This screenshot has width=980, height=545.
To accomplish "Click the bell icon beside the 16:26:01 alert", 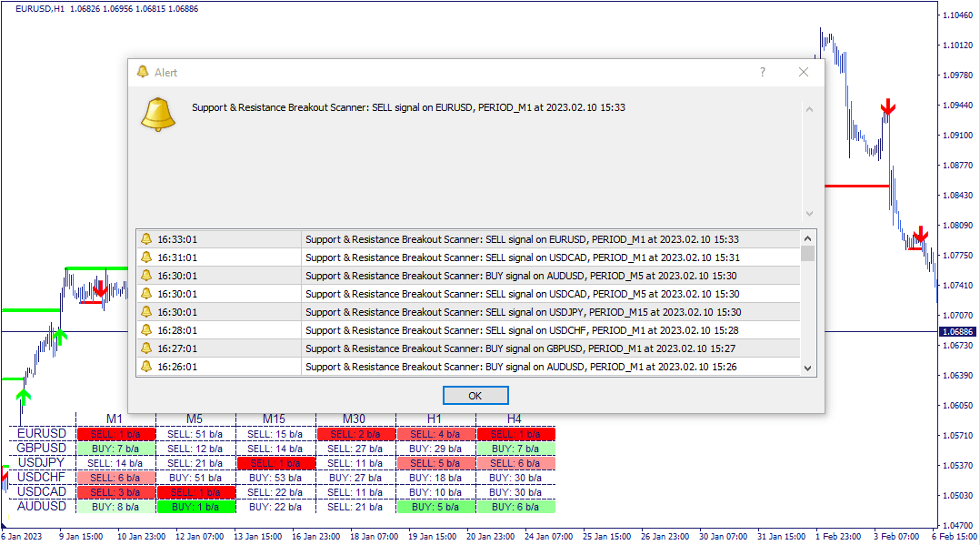I will [145, 367].
